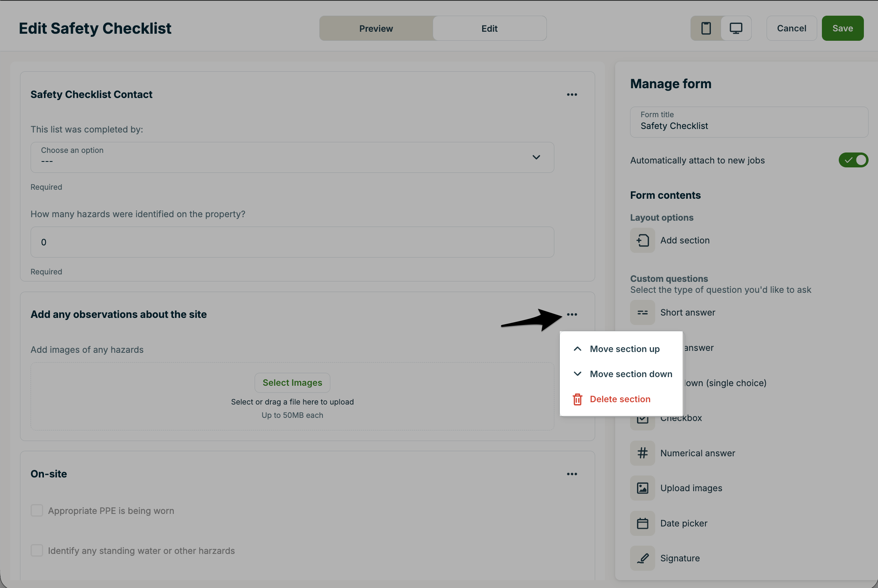This screenshot has width=878, height=588.
Task: Switch to desktop monitor preview
Action: (736, 28)
